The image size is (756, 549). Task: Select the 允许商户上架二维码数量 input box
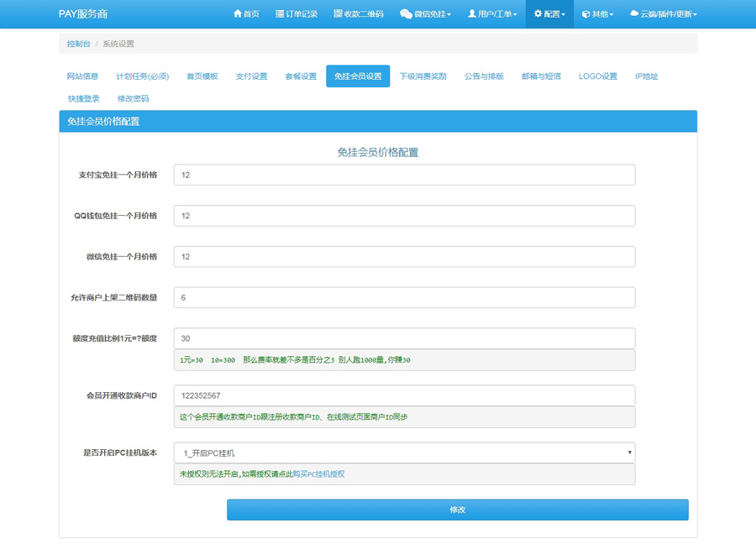tap(404, 298)
